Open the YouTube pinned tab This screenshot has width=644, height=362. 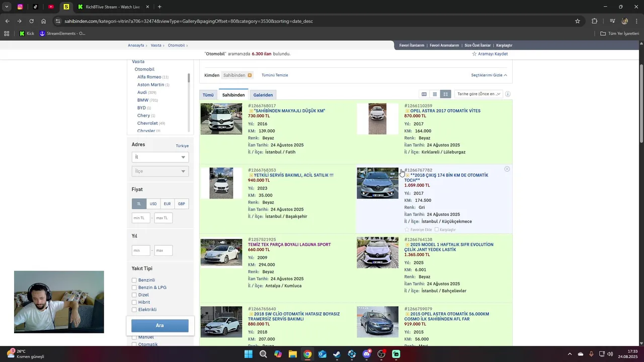[51, 7]
